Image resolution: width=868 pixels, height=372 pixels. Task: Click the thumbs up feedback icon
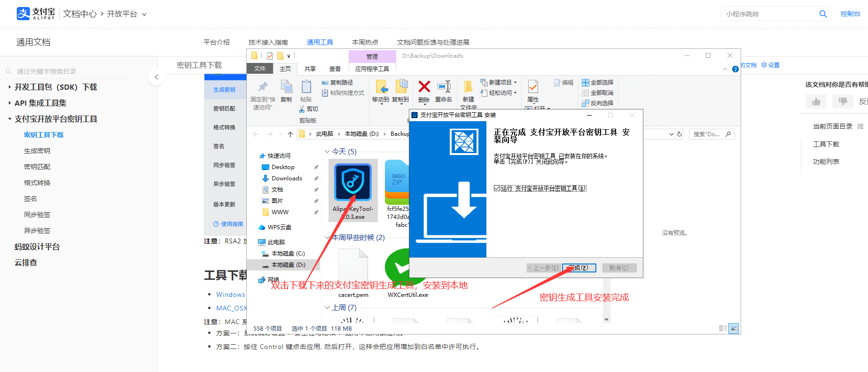816,101
